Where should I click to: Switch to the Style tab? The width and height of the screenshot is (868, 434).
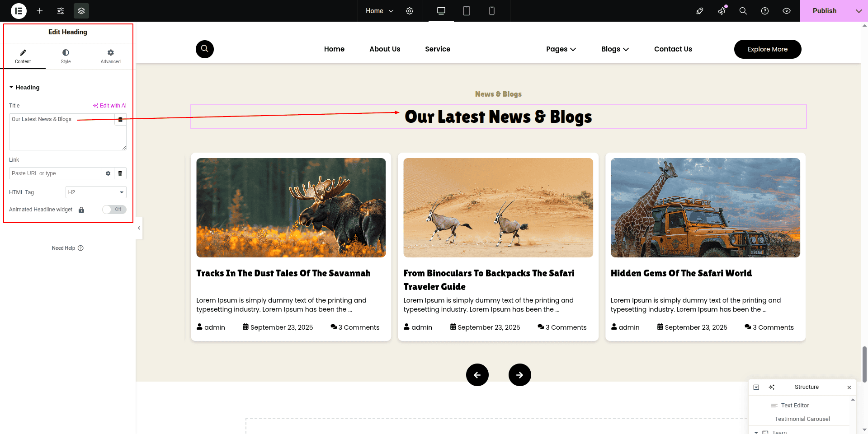[x=66, y=56]
